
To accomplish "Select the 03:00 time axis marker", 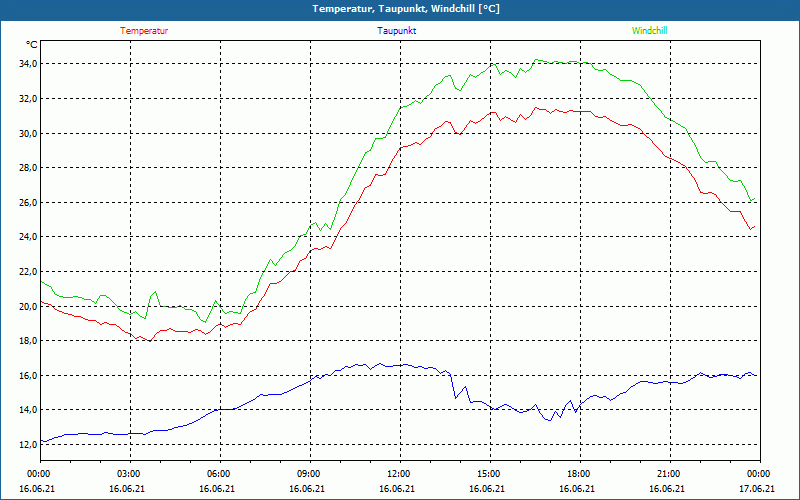I will click(130, 474).
